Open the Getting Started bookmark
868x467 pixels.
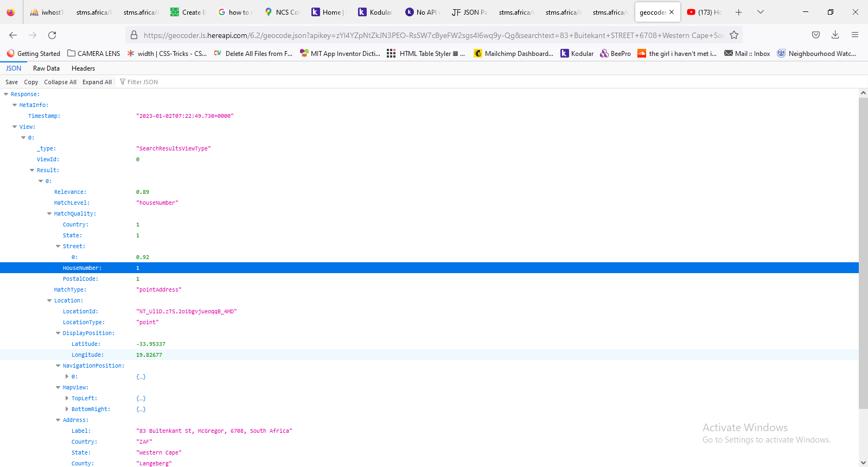[34, 54]
